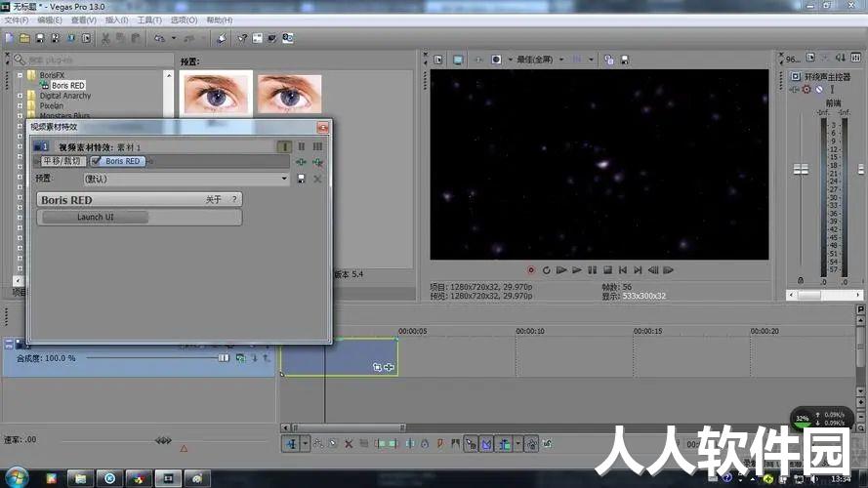The width and height of the screenshot is (868, 488).
Task: Click the New project toolbar icon
Action: pyautogui.click(x=9, y=38)
